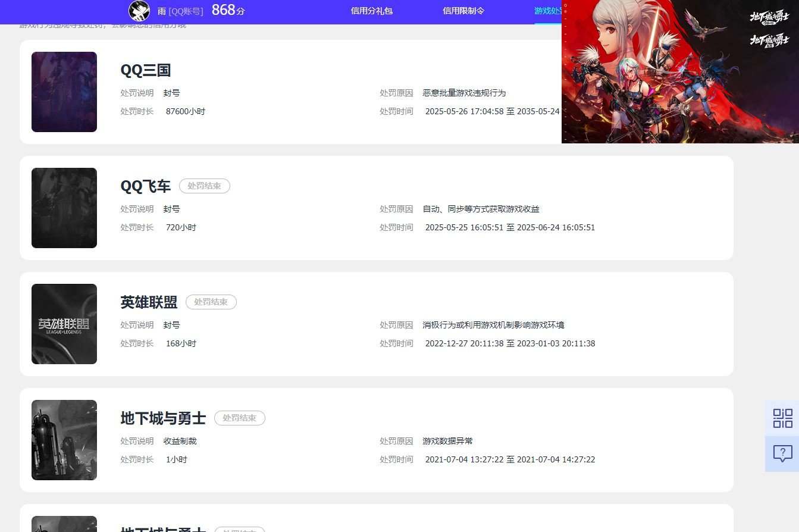The height and width of the screenshot is (532, 799).
Task: Click the 英雄联盟 card title
Action: click(149, 302)
